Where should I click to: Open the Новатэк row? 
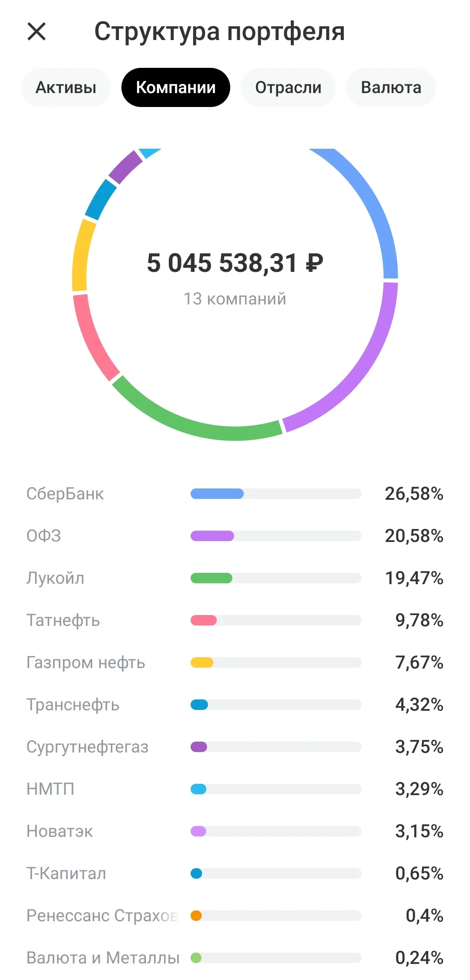point(235,831)
